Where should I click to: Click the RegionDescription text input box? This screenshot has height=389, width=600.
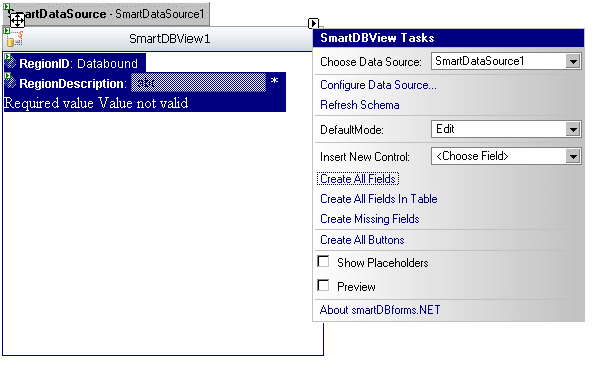[x=198, y=83]
